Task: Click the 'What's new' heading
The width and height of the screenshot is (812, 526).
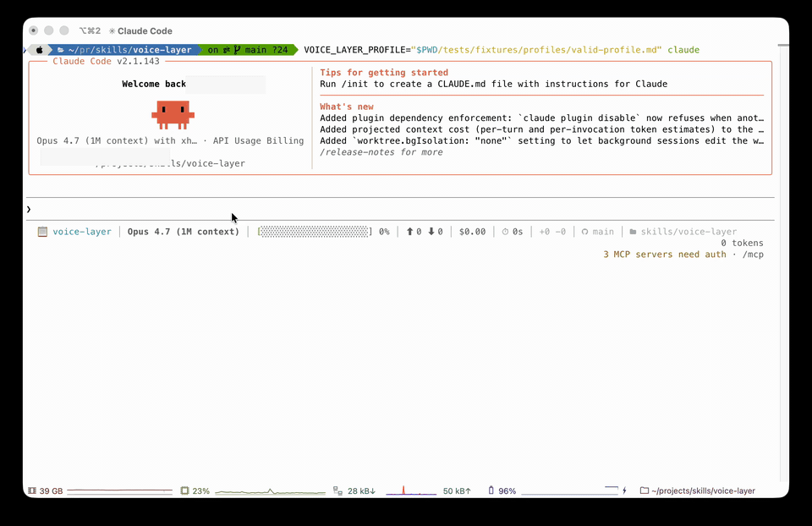Action: (347, 107)
